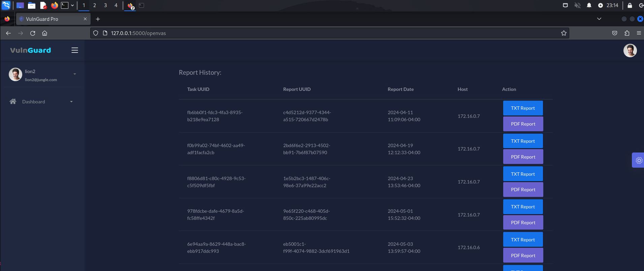List all tabs dropdown arrow
The width and height of the screenshot is (644, 271).
pos(599,19)
